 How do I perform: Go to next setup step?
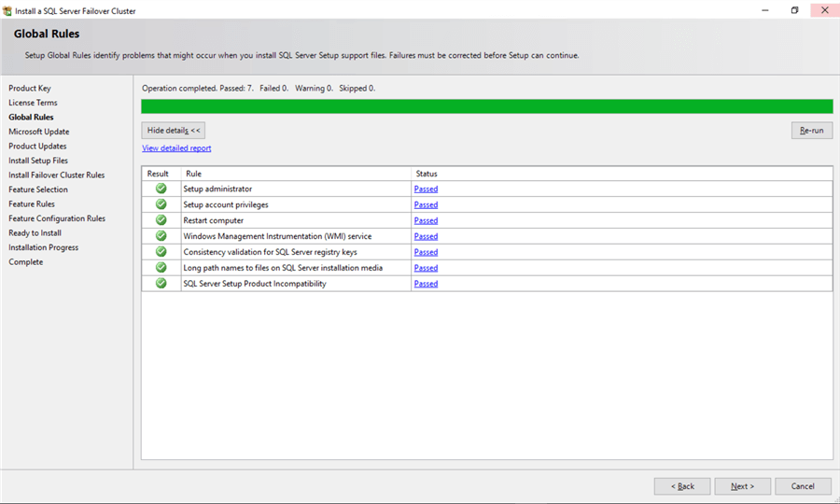tap(743, 486)
